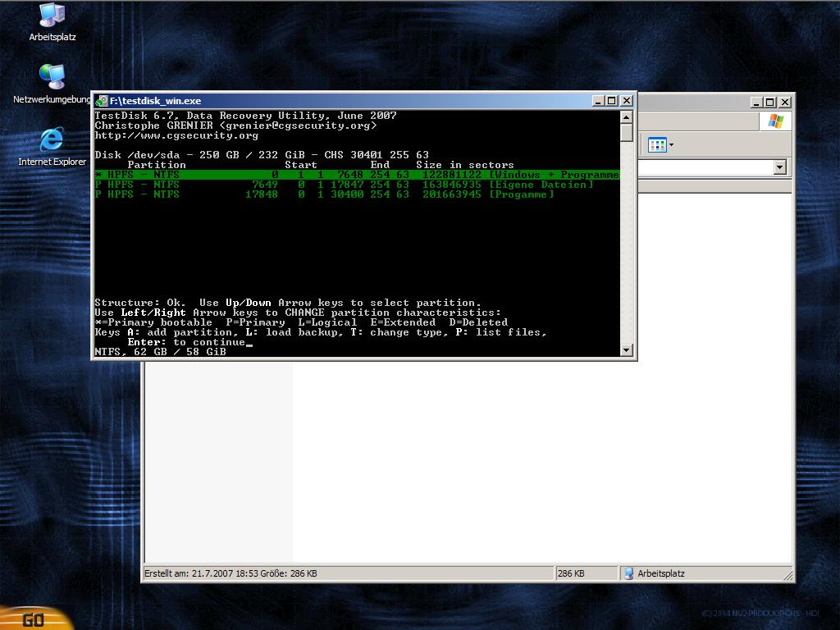Click the testdisk_win.exe title bar icon

click(x=102, y=101)
